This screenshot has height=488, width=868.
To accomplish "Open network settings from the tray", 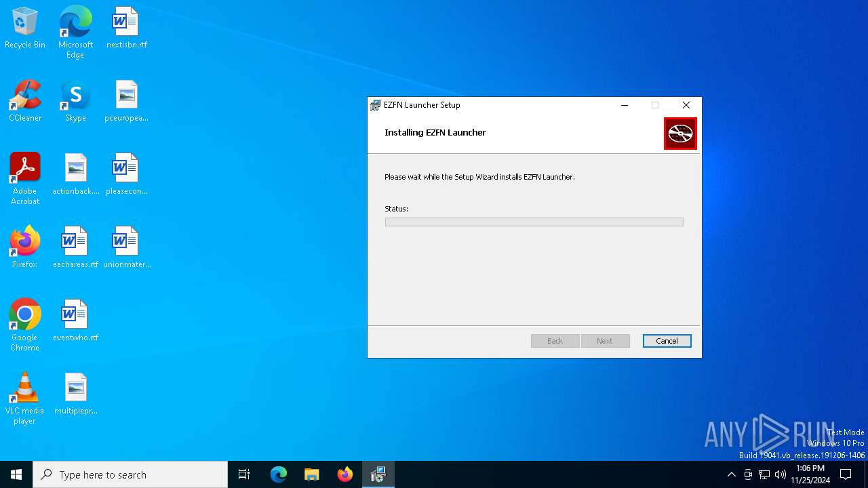I will (764, 474).
